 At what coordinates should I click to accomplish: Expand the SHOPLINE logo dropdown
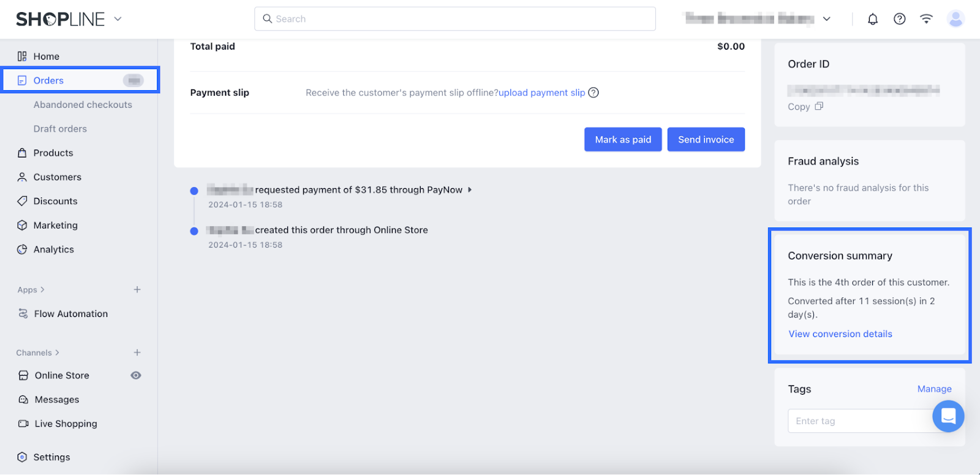(118, 19)
